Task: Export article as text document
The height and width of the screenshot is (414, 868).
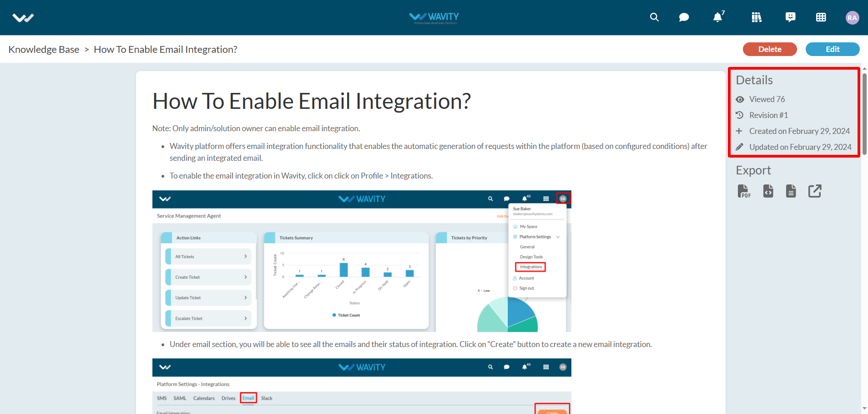Action: point(791,191)
